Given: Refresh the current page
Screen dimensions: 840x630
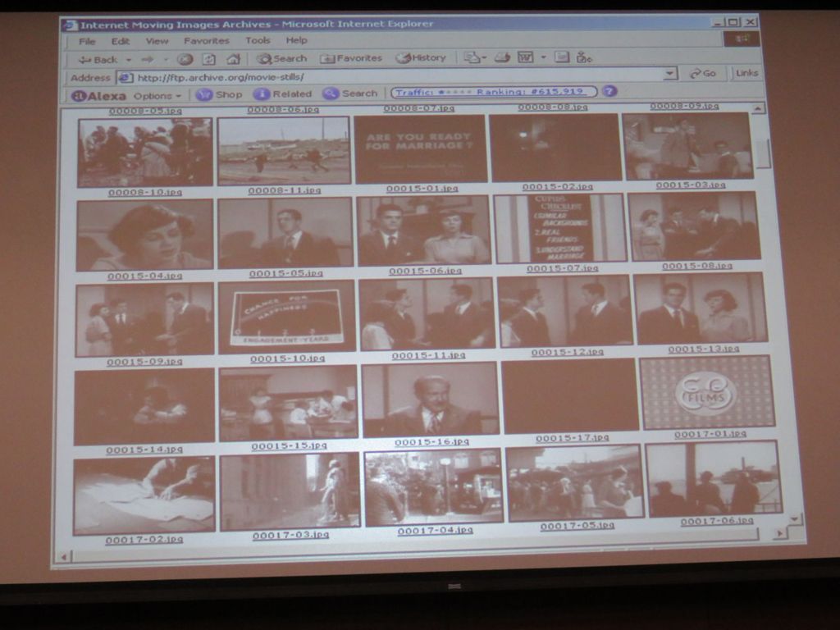Looking at the screenshot, I should 209,59.
